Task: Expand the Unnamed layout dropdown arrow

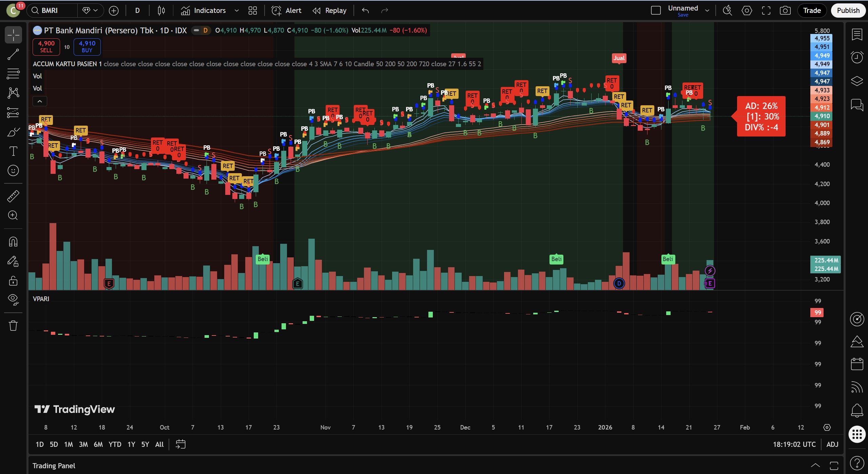Action: click(707, 11)
